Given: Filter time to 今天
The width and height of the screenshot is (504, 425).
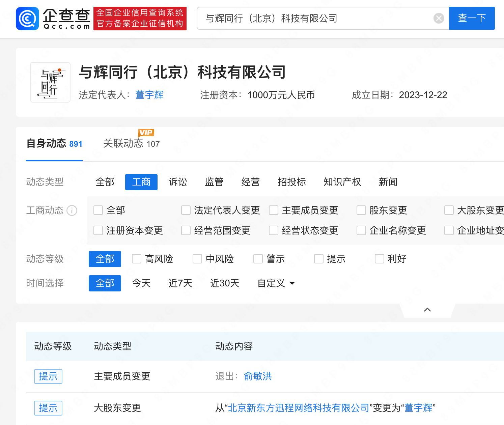Looking at the screenshot, I should tap(141, 283).
